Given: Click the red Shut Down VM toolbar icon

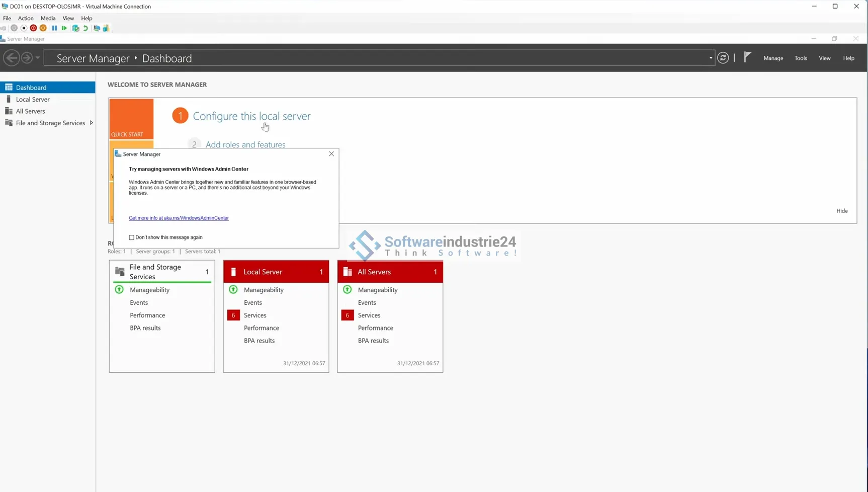Looking at the screenshot, I should click(33, 28).
